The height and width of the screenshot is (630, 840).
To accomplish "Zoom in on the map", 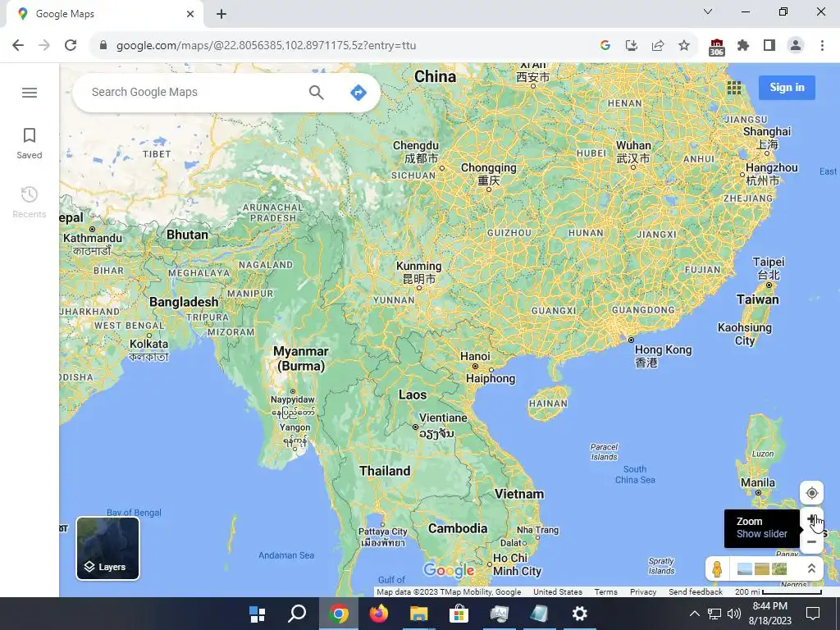I will [811, 519].
